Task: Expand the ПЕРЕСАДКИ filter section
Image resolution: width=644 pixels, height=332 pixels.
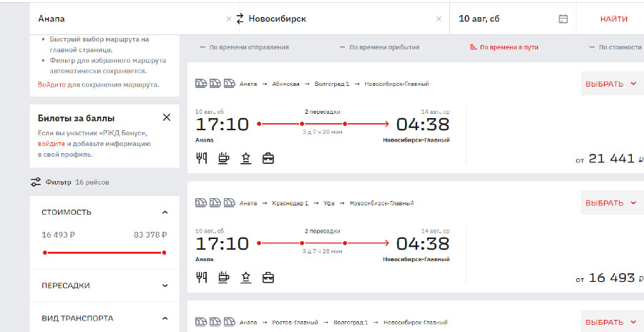Action: point(165,285)
